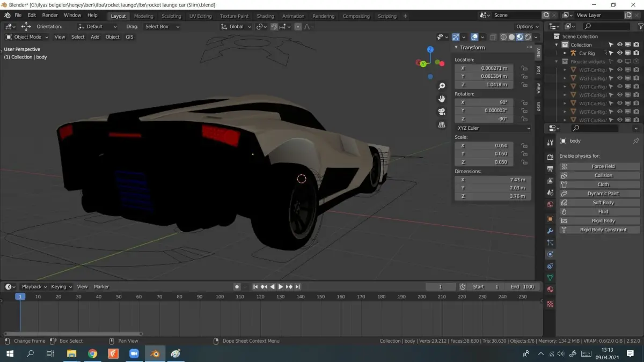Open the XYZ Euler rotation mode dropdown

click(493, 128)
